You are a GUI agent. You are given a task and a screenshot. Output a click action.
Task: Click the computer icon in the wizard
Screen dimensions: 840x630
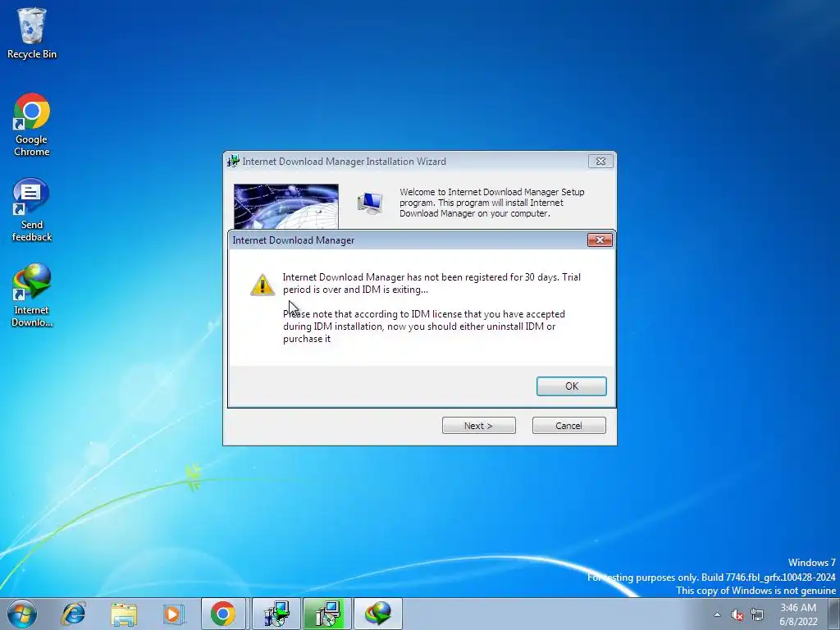(x=370, y=203)
